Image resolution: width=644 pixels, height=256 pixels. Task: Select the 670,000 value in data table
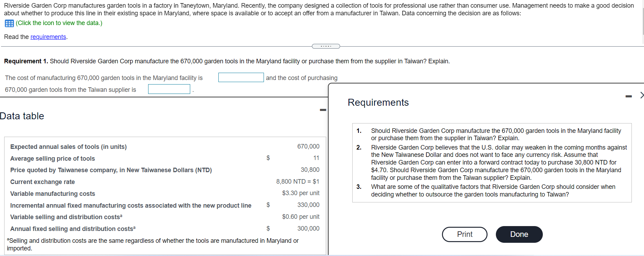click(308, 146)
